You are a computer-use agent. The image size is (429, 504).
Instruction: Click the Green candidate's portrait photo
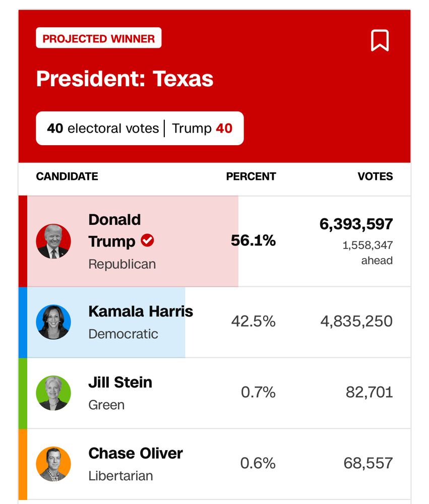coord(53,393)
